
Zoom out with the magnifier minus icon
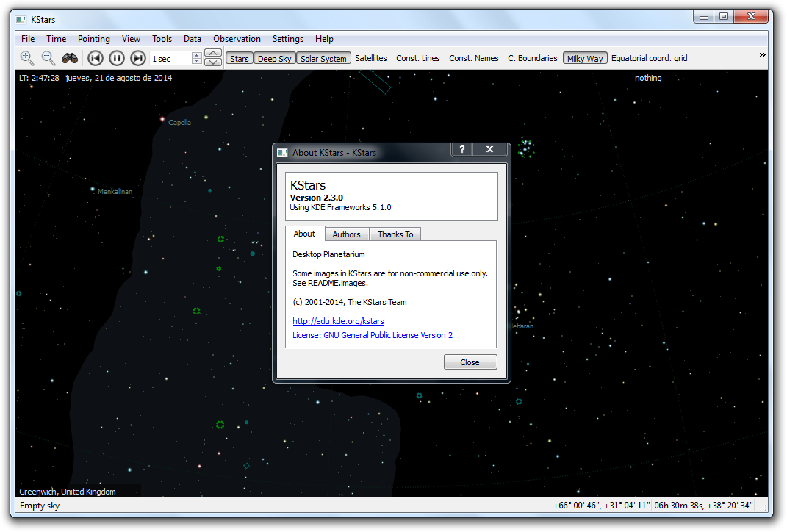(48, 58)
